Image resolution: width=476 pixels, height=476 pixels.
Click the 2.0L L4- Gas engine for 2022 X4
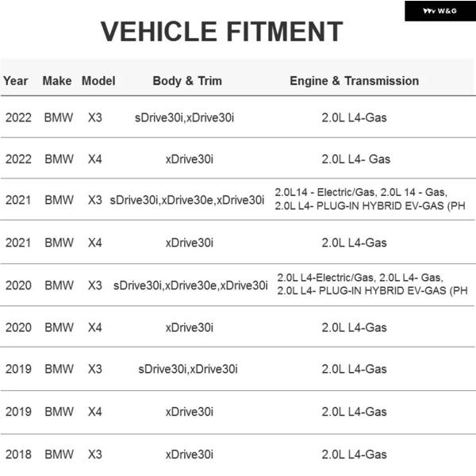[355, 159]
